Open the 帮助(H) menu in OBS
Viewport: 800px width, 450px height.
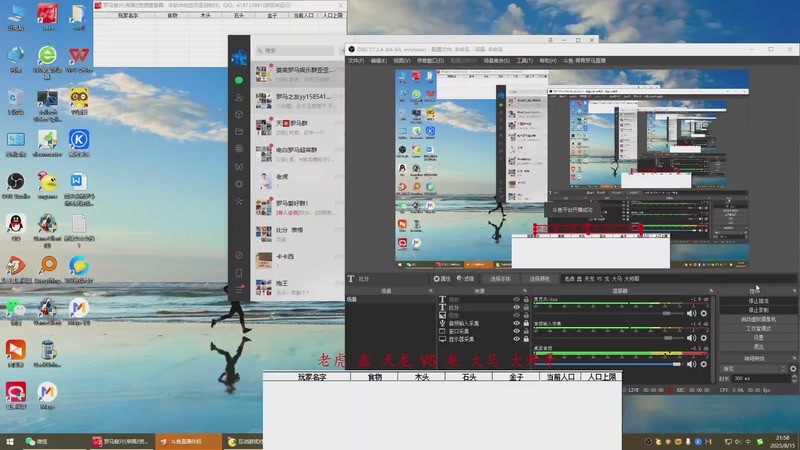click(548, 61)
